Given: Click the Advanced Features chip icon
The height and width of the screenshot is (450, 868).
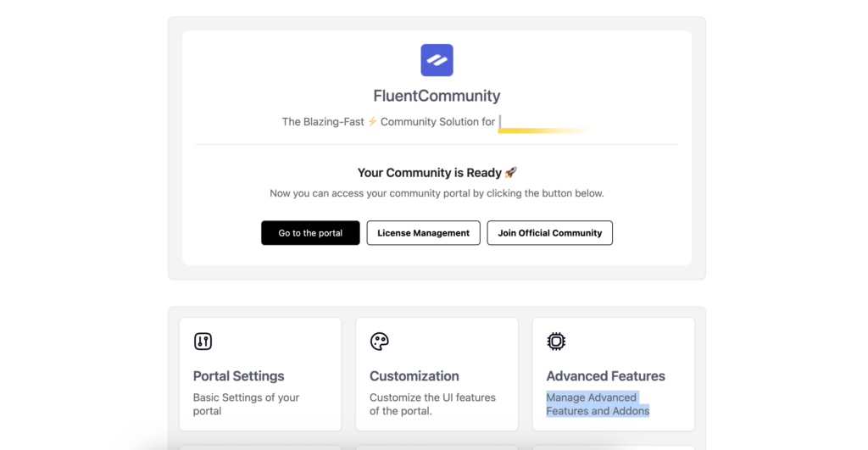Looking at the screenshot, I should click(x=556, y=341).
